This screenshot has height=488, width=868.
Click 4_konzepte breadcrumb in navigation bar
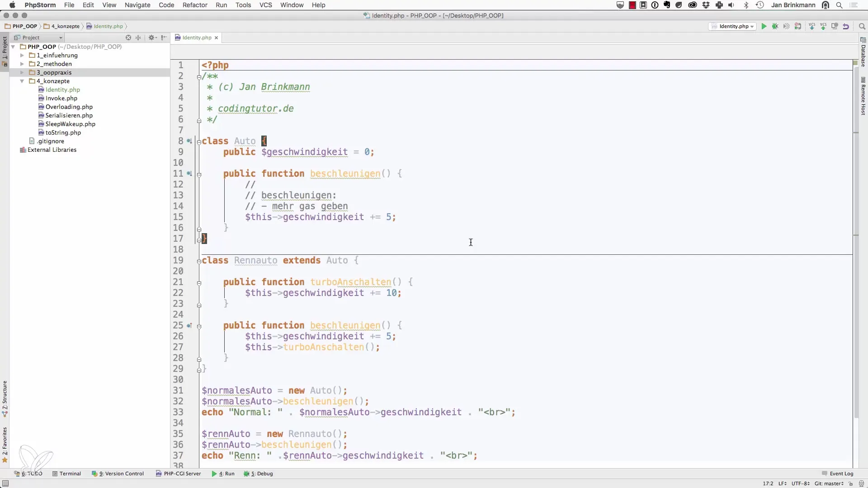pos(62,26)
